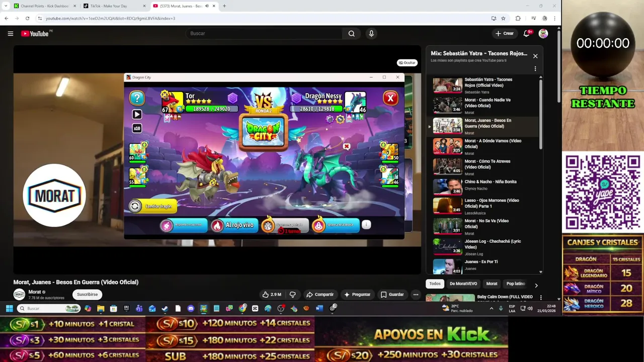This screenshot has height=362, width=644.
Task: Bookmark page with the star icon
Action: point(503,18)
